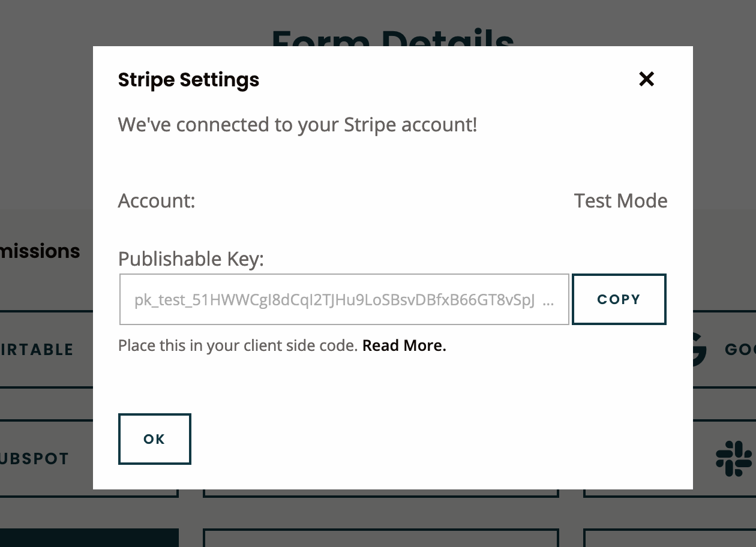
Task: Click the dark tile in the bottom-left corner
Action: pos(89,538)
